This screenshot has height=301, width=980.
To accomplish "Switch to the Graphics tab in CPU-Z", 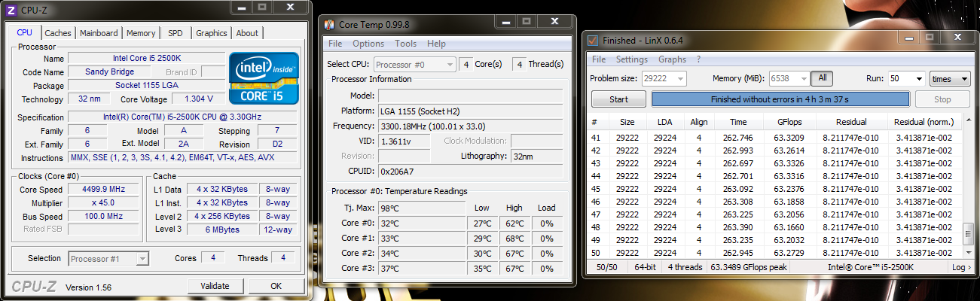I will pyautogui.click(x=211, y=33).
